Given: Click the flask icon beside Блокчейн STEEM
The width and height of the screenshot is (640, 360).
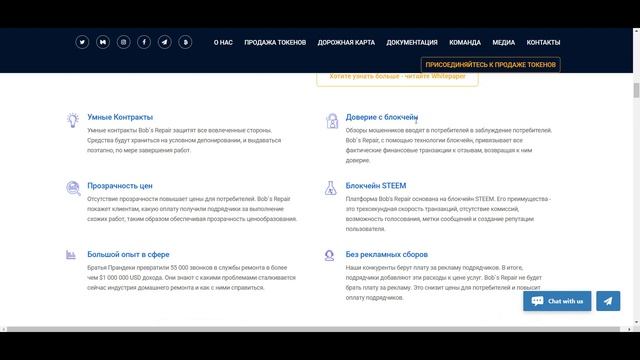Looking at the screenshot, I should pos(331,188).
